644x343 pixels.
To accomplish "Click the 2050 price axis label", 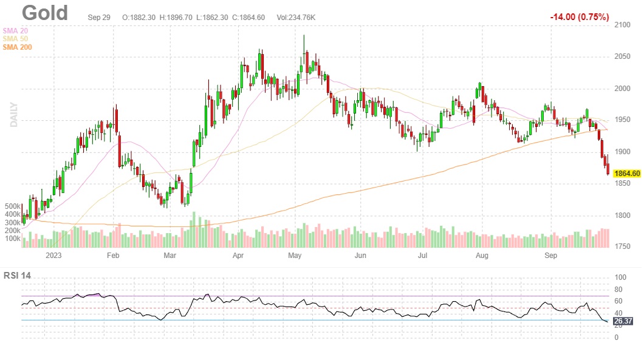I will pyautogui.click(x=622, y=56).
